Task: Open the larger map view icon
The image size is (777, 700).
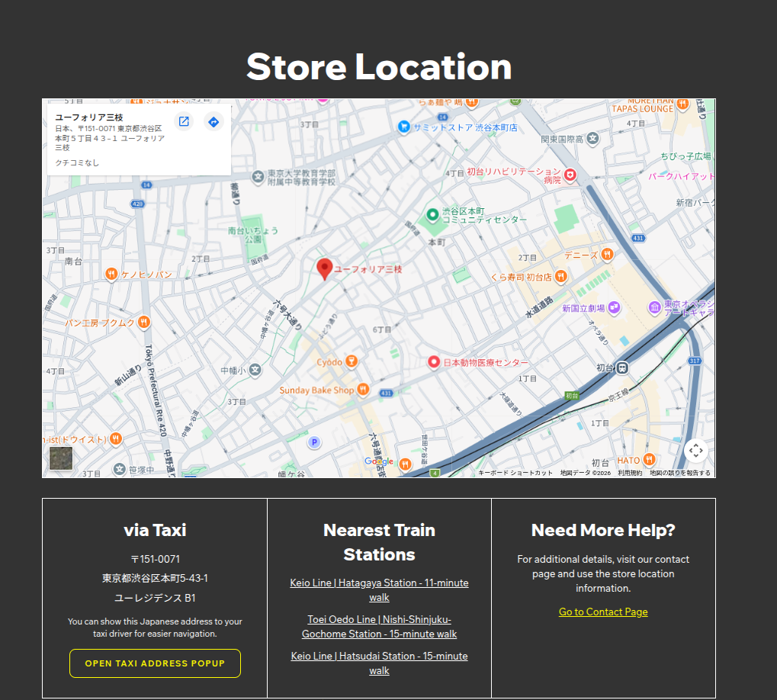Action: [x=184, y=122]
